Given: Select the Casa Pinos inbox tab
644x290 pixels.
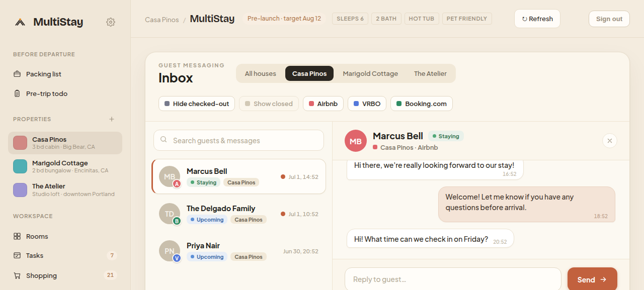Looking at the screenshot, I should [x=309, y=73].
